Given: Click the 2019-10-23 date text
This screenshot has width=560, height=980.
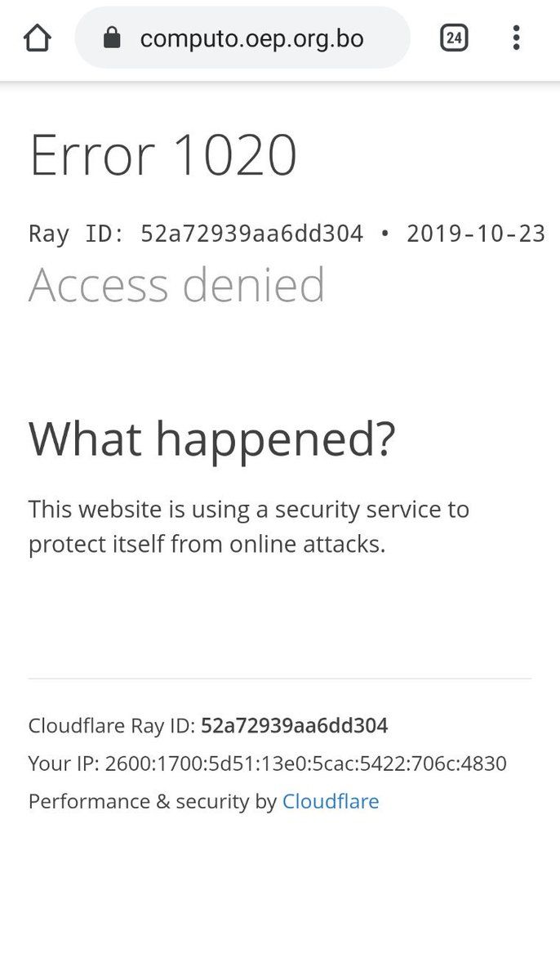Looking at the screenshot, I should [x=476, y=234].
